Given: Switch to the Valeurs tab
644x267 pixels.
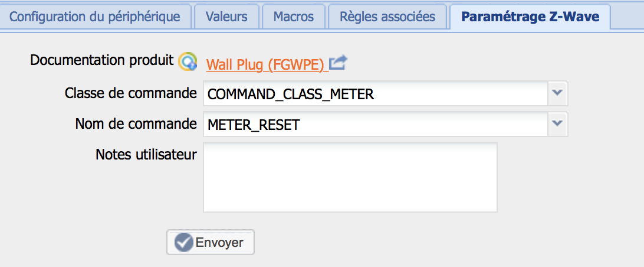Looking at the screenshot, I should (x=226, y=17).
